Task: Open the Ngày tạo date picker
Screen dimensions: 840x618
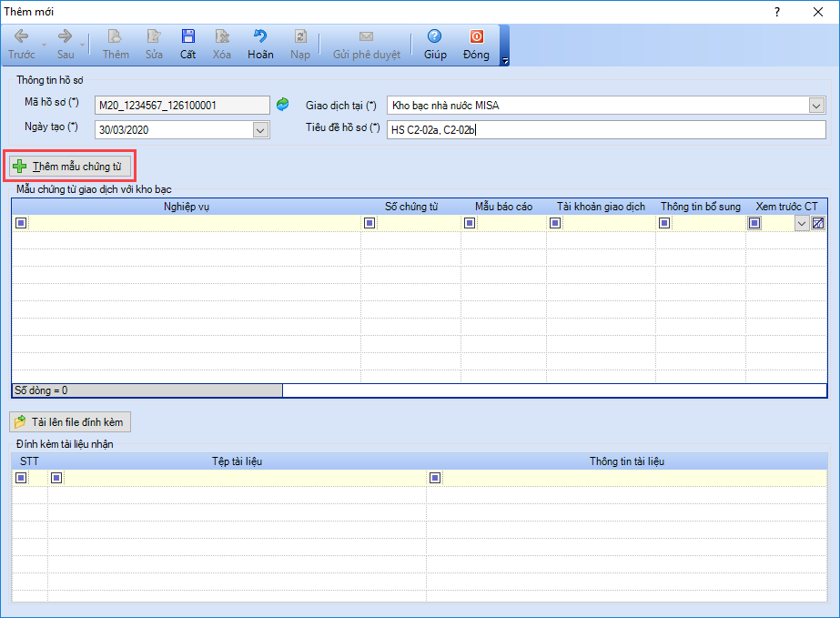Action: [260, 130]
